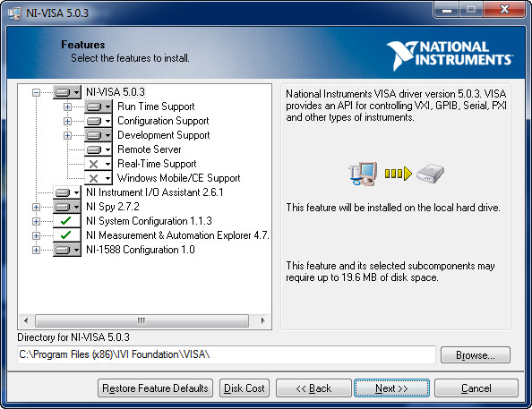Select NI Spy 2.7.2 feature label
The width and height of the screenshot is (532, 409).
tap(113, 207)
